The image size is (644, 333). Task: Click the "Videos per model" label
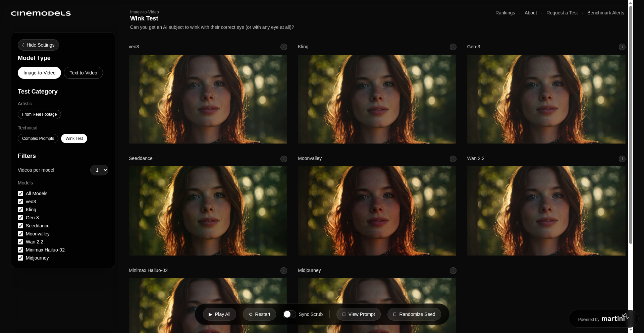(36, 170)
